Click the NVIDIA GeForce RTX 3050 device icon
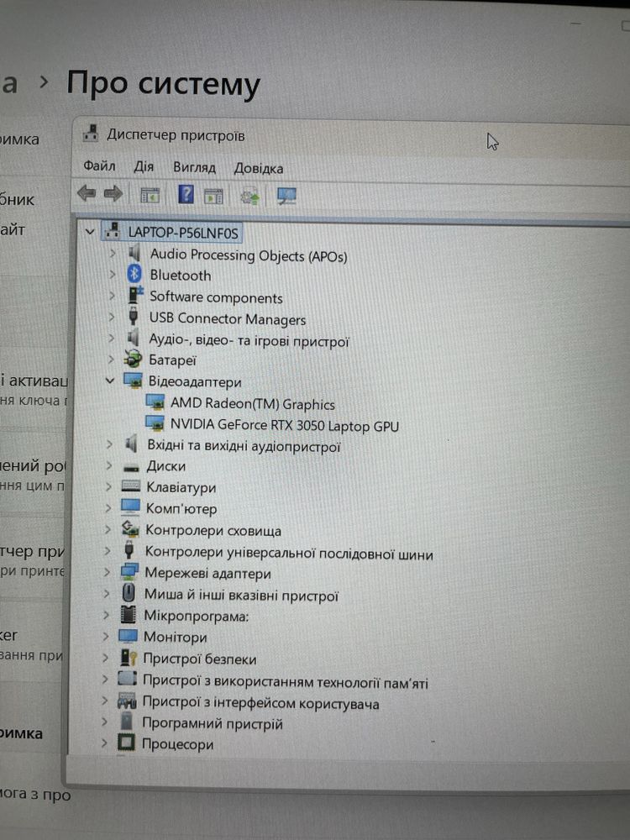The width and height of the screenshot is (630, 840). (155, 423)
